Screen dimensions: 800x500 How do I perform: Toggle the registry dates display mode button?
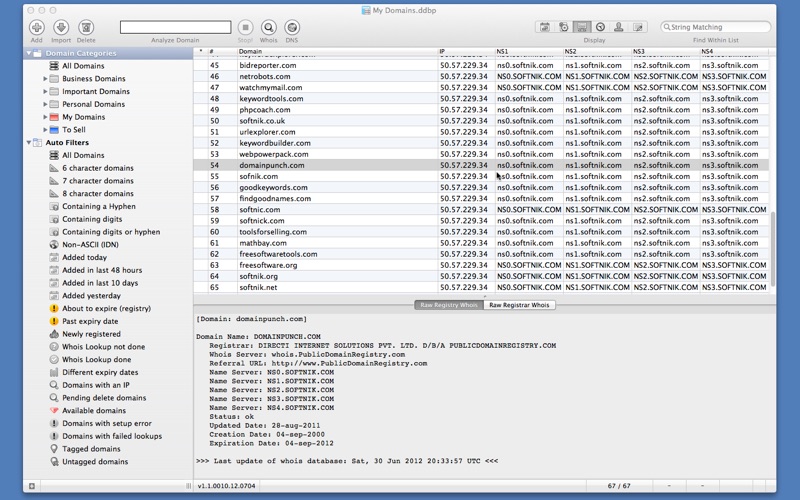click(563, 27)
